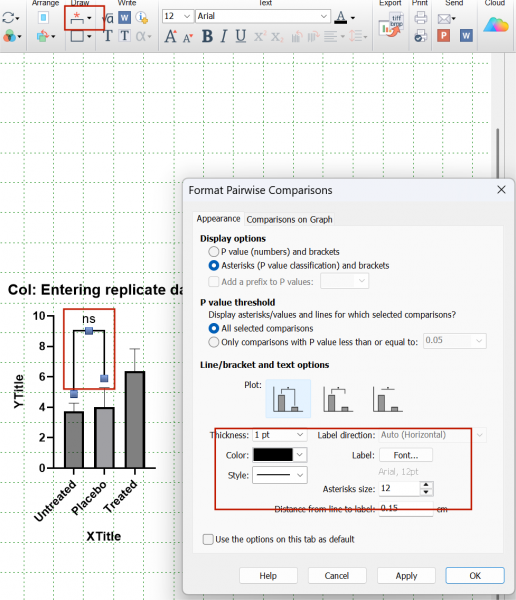Apply Italic formatting to text

(x=224, y=36)
